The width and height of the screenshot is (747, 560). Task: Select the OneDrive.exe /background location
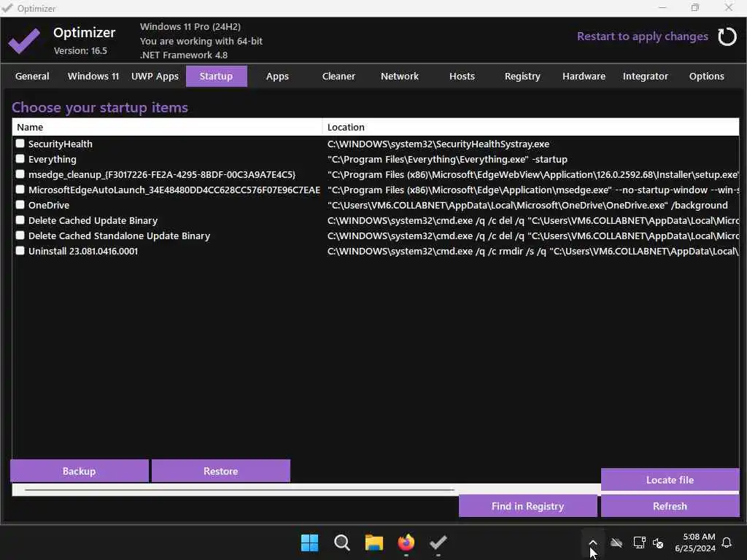(527, 205)
